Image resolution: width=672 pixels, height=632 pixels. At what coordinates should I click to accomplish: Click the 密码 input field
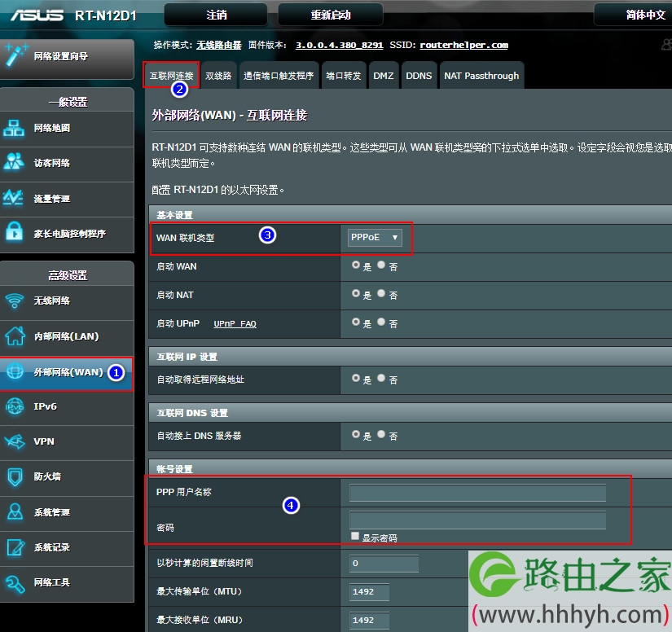tap(477, 520)
